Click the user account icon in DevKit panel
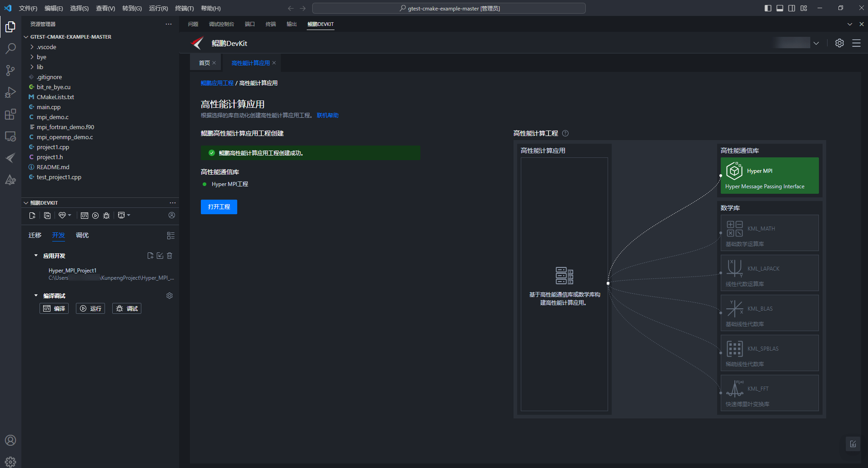 [172, 215]
